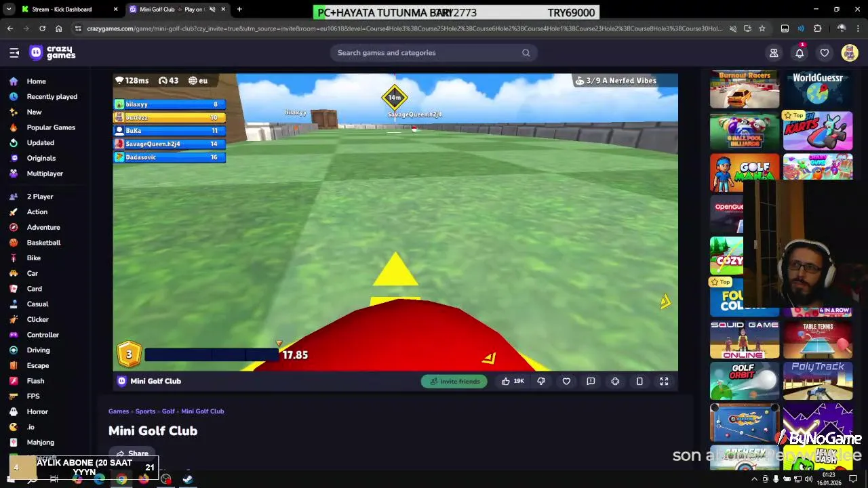Image resolution: width=868 pixels, height=488 pixels.
Task: Open browser extensions puzzle icon
Action: [818, 28]
